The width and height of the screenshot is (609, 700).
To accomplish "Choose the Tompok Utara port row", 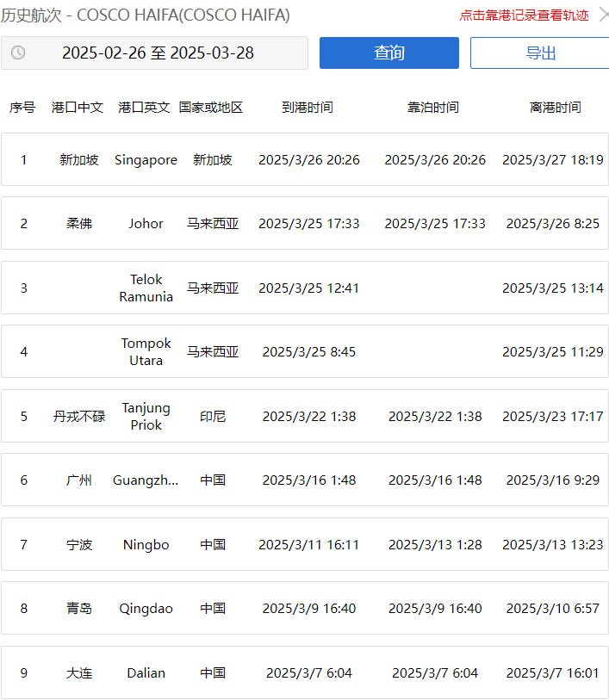I will (x=304, y=352).
